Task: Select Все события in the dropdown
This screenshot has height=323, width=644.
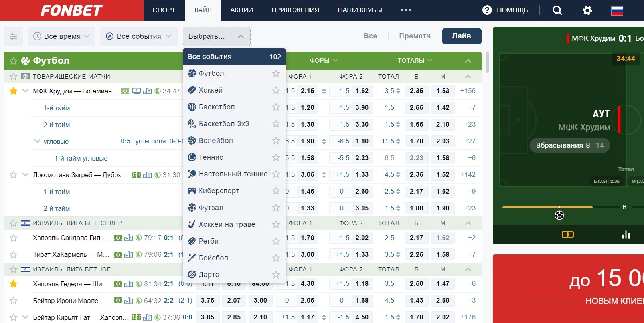Action: coord(234,57)
